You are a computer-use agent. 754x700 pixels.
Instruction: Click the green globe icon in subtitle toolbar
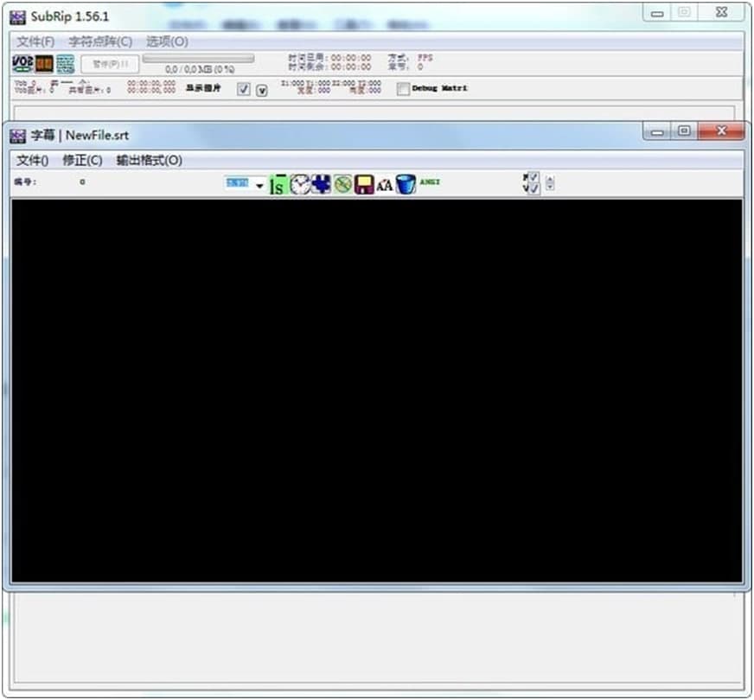click(342, 184)
